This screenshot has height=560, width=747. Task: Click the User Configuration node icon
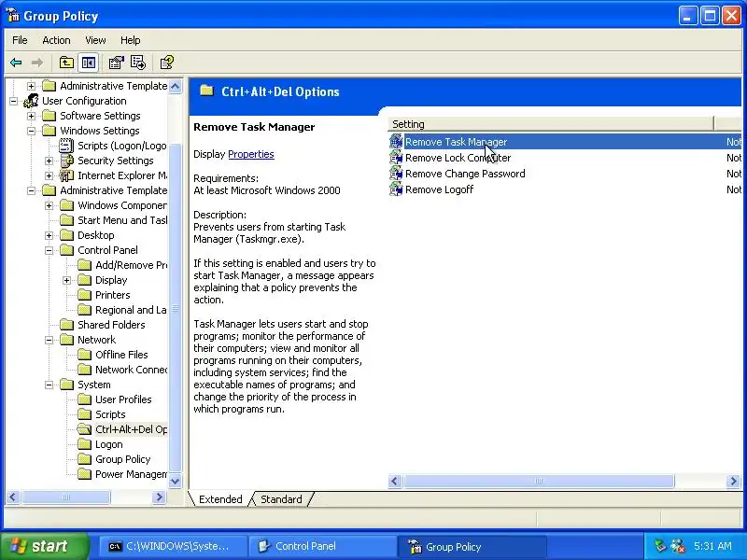click(31, 101)
